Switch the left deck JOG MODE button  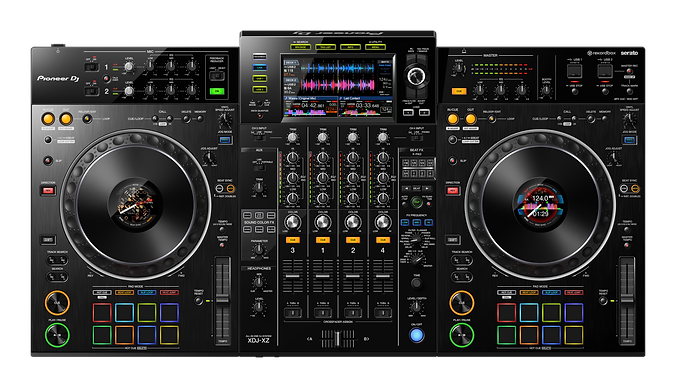coord(225,140)
